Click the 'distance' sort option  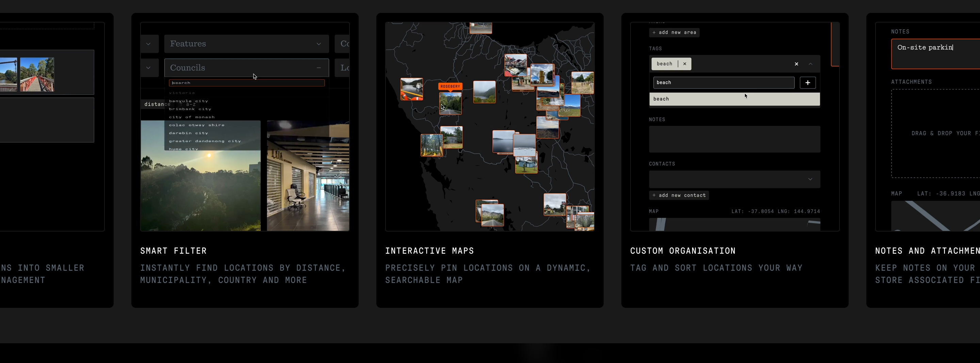[157, 104]
